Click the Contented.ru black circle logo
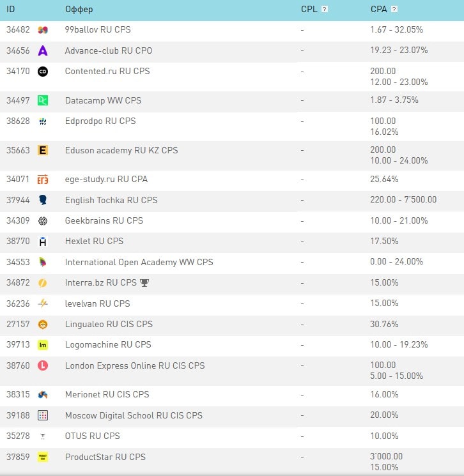The height and width of the screenshot is (476, 464). pos(43,72)
